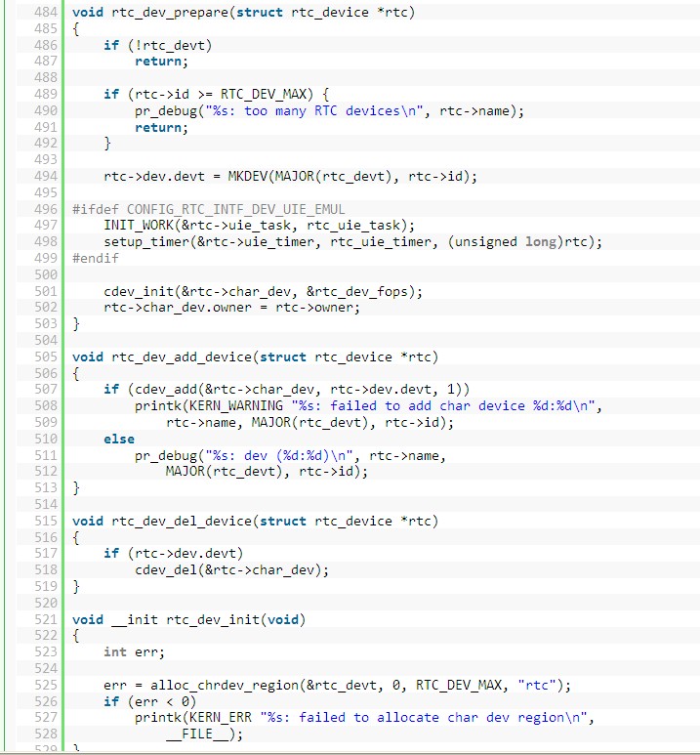Screen dimensions: 700x755
Task: Click 'KERN_ERR' on line 527
Action: (221, 718)
